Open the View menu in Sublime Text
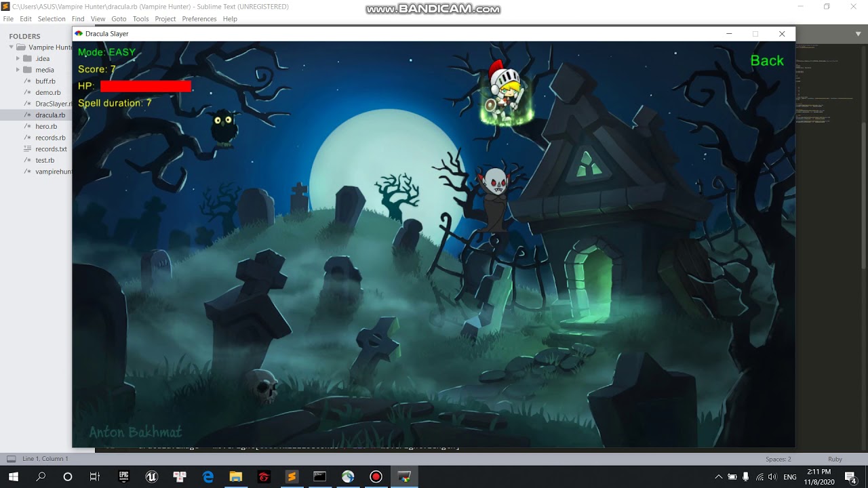 pyautogui.click(x=98, y=19)
